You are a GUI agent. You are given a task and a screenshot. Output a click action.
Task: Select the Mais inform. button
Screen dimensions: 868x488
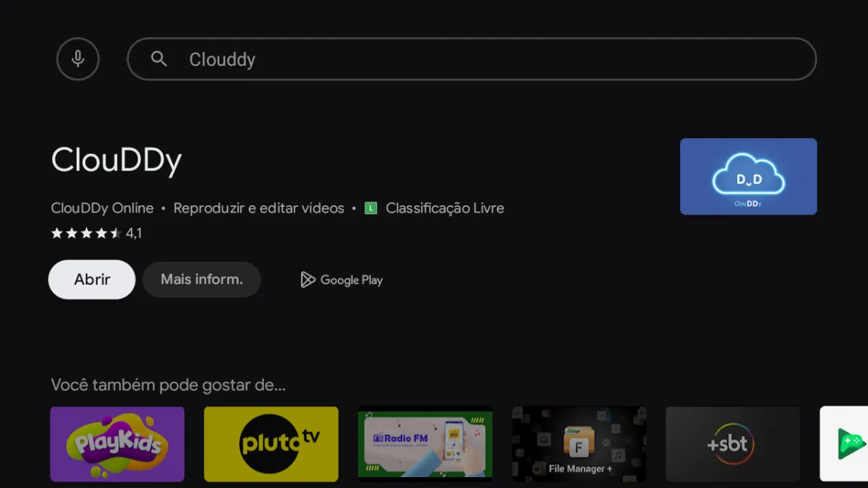tap(201, 280)
